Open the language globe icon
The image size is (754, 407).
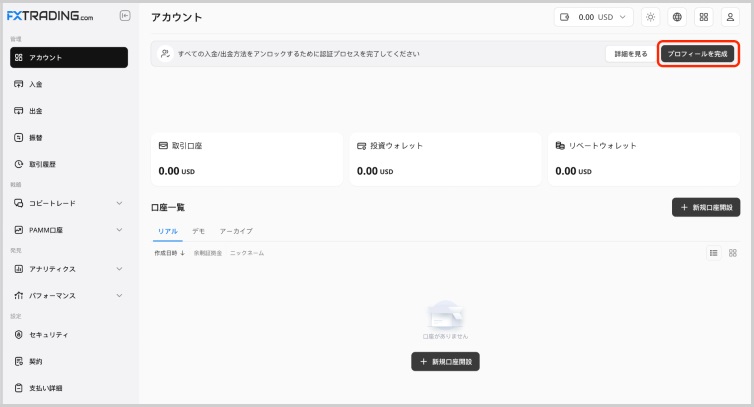tap(677, 17)
